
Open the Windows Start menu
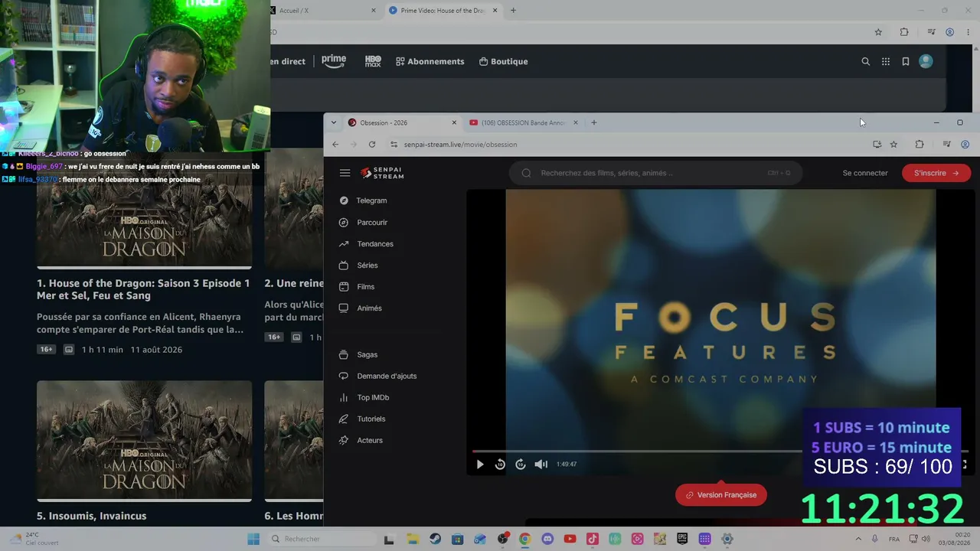tap(253, 539)
